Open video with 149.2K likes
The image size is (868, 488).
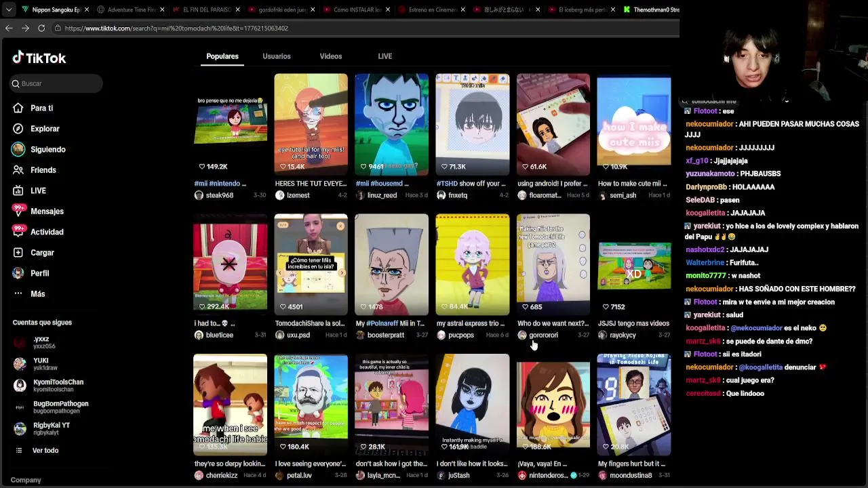pos(230,124)
